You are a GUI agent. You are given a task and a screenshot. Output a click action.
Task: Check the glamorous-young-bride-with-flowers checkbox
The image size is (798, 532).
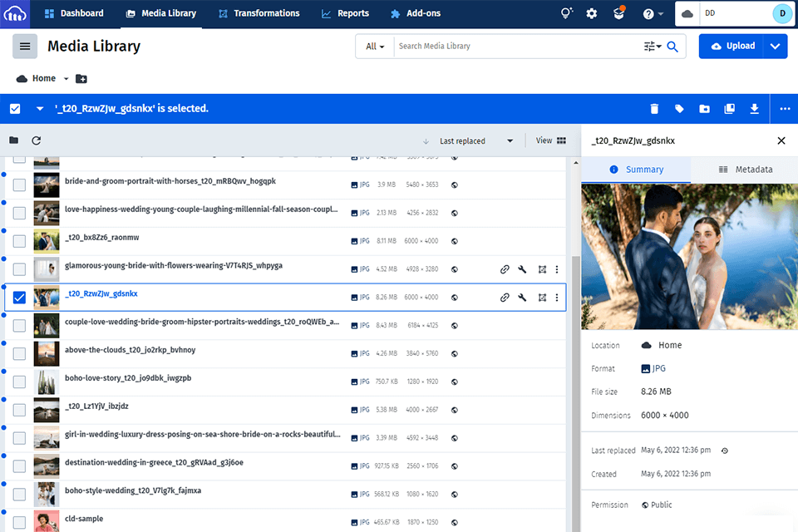(x=19, y=268)
